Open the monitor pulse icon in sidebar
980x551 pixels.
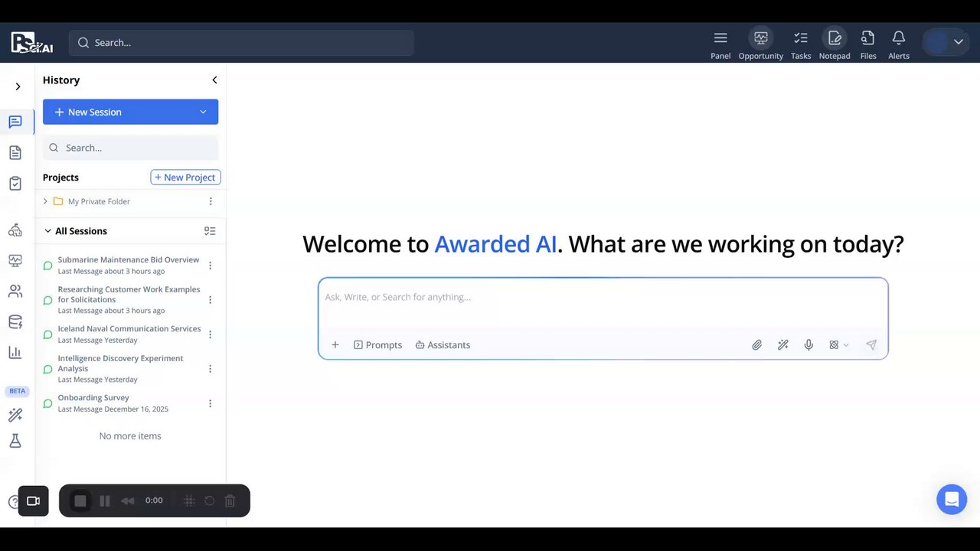coord(15,260)
